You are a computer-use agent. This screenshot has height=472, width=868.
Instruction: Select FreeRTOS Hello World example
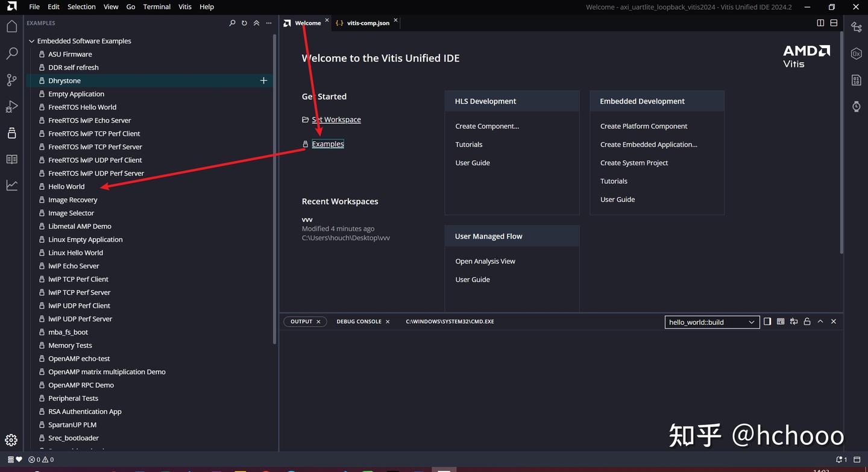click(x=83, y=107)
